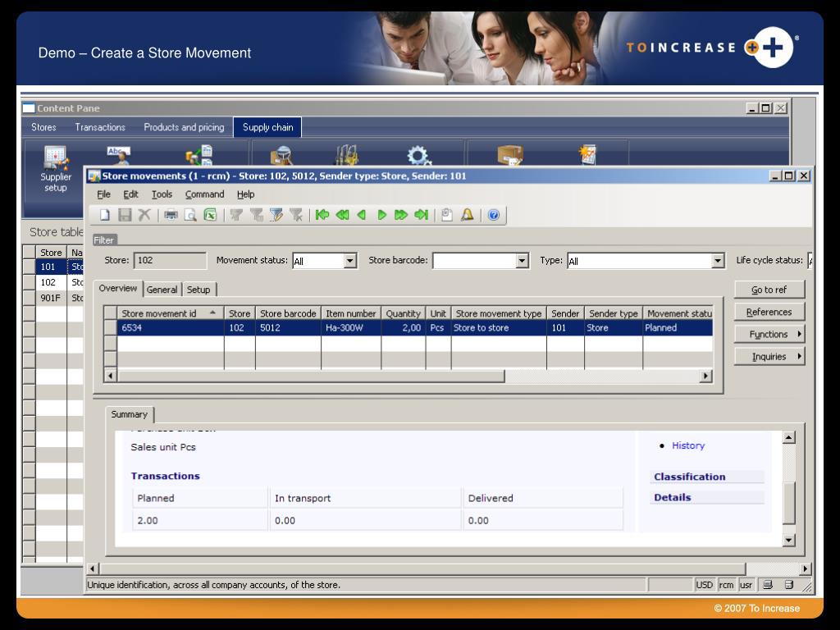Open the Stores tab in Content Pane

pos(43,127)
